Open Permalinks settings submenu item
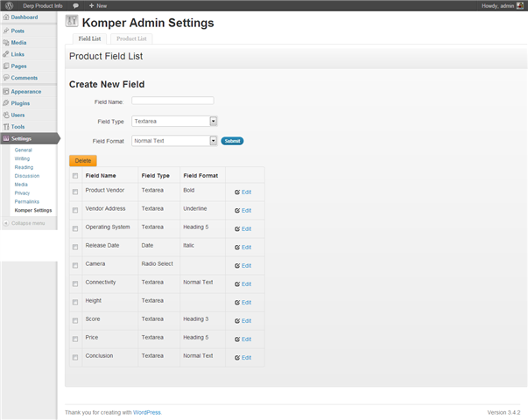The width and height of the screenshot is (528, 420). coord(27,201)
